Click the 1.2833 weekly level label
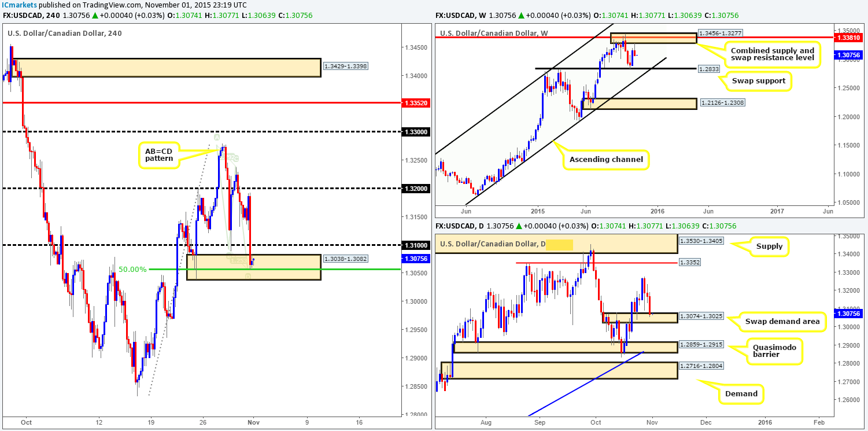The width and height of the screenshot is (868, 431). [710, 68]
